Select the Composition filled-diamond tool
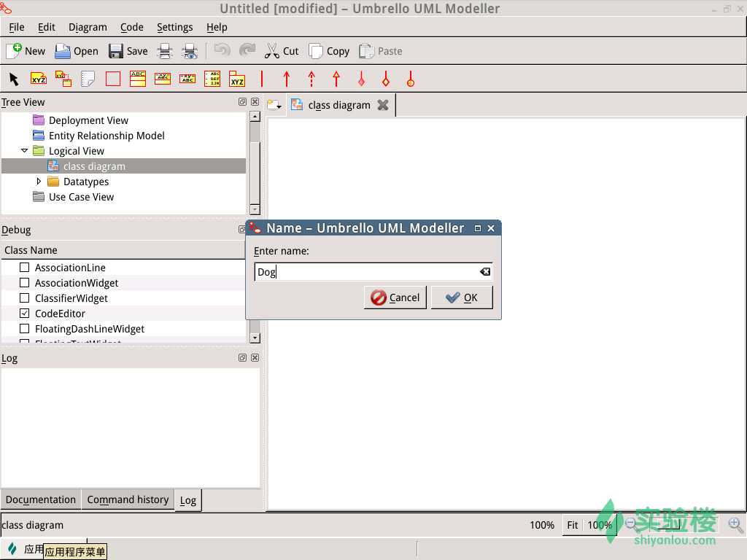The height and width of the screenshot is (560, 747). [x=361, y=79]
